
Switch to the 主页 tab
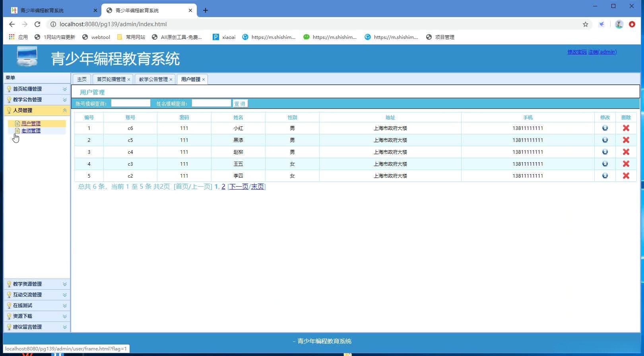[x=81, y=79]
